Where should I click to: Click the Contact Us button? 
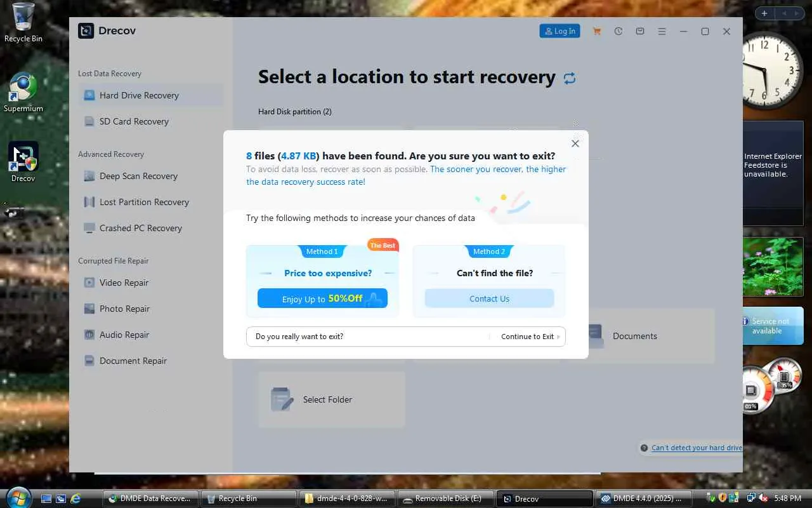(489, 298)
